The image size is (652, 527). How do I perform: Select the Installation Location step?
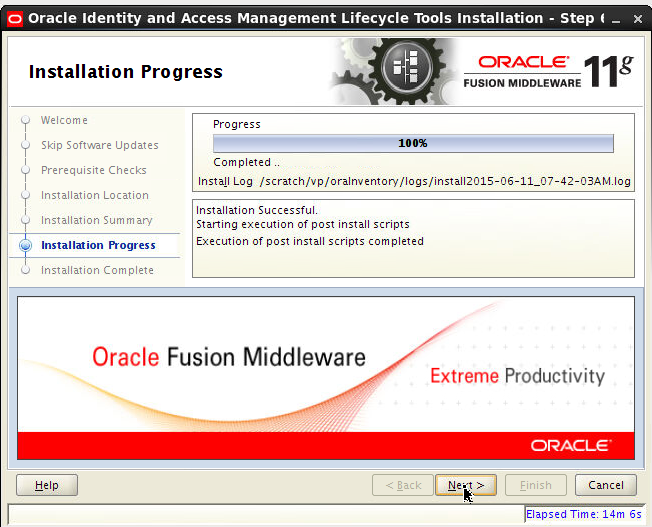[95, 195]
